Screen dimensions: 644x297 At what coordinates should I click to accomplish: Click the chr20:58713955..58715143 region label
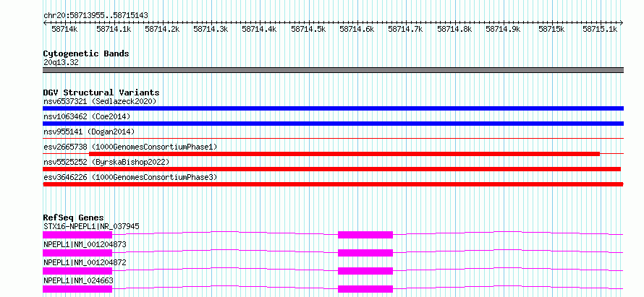tap(96, 16)
